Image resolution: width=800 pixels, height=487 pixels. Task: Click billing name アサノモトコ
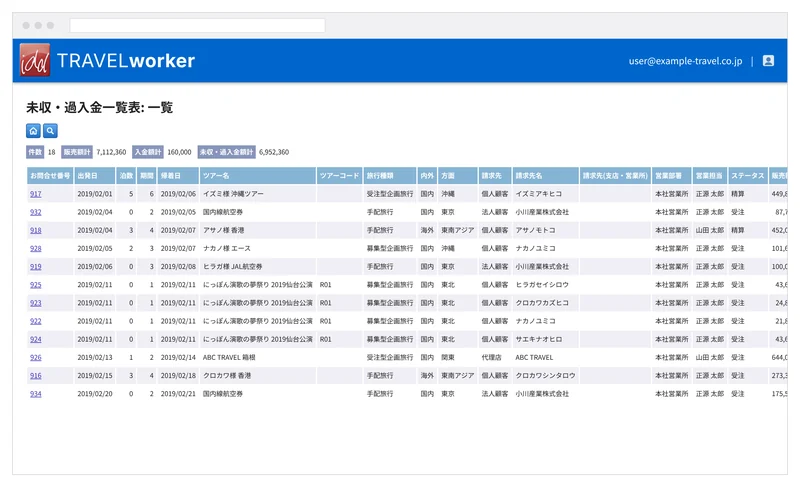[x=535, y=230]
